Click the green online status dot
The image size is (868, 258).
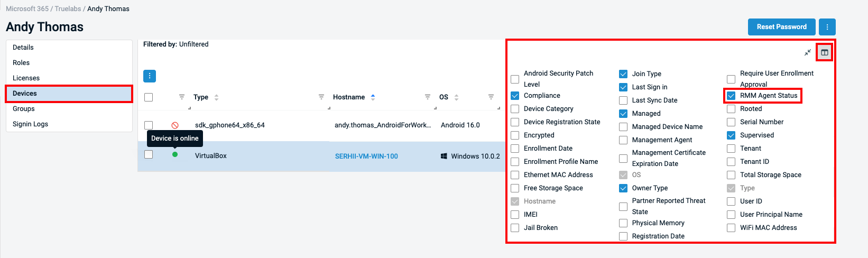[175, 154]
